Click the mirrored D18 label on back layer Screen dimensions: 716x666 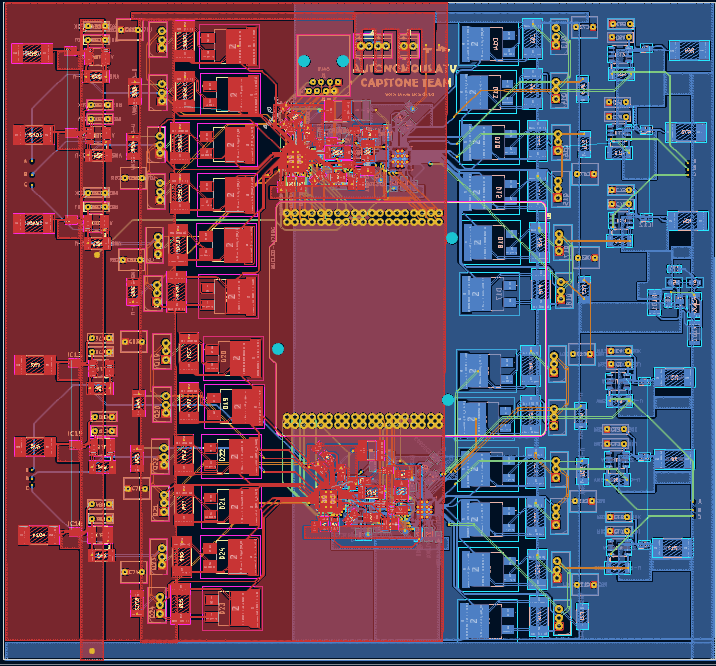(x=500, y=243)
